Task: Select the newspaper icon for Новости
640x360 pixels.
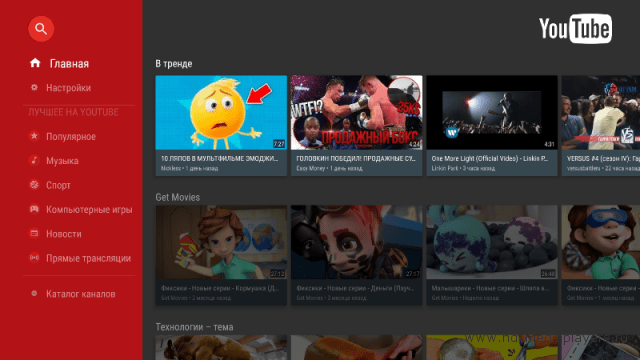Action: click(34, 233)
